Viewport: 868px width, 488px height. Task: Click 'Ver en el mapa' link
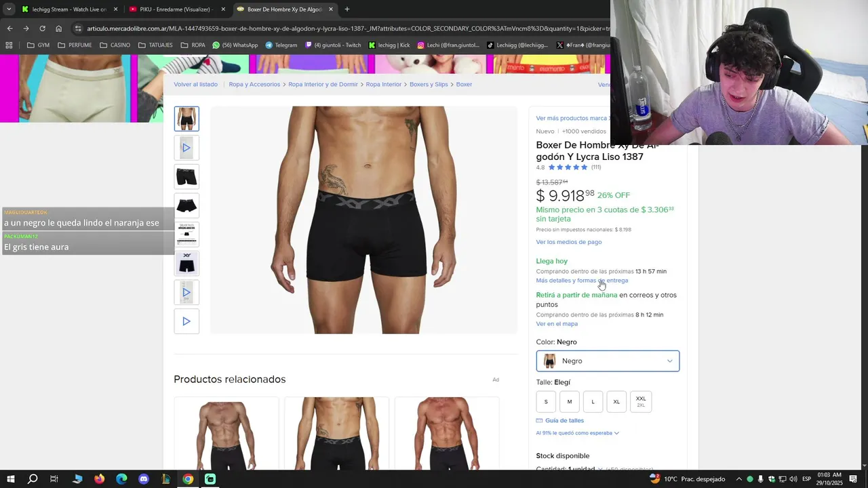click(557, 324)
